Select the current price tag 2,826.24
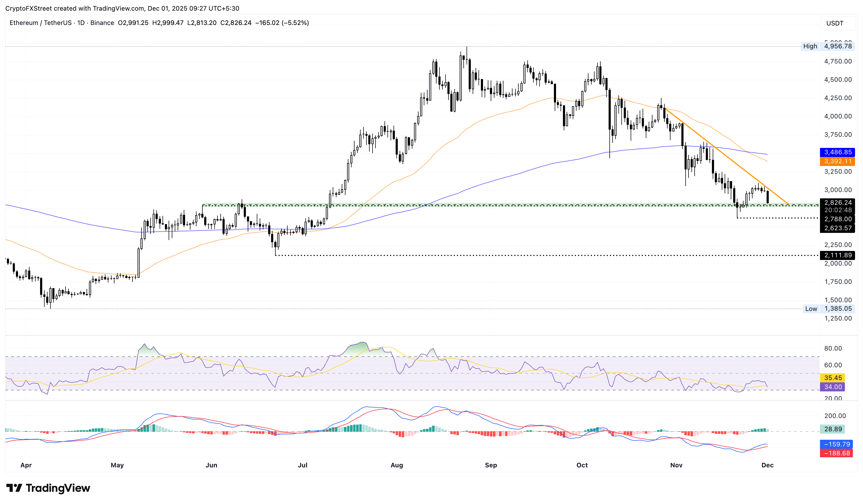Image resolution: width=863 pixels, height=504 pixels. tap(838, 203)
